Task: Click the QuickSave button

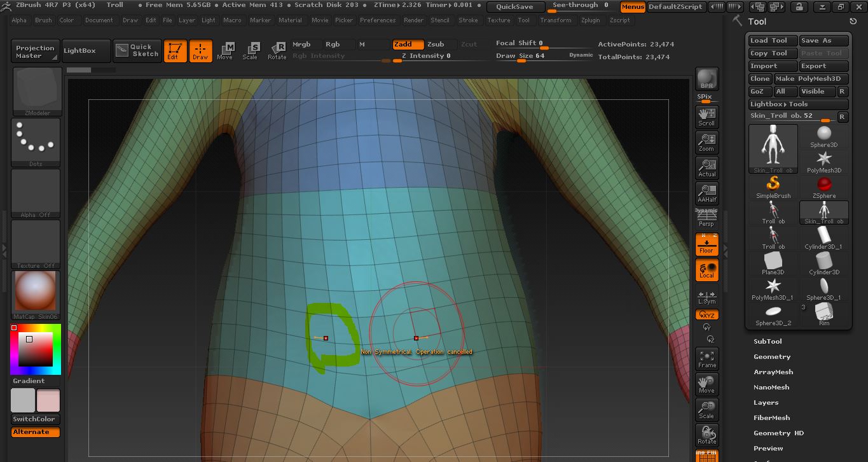Action: click(515, 7)
